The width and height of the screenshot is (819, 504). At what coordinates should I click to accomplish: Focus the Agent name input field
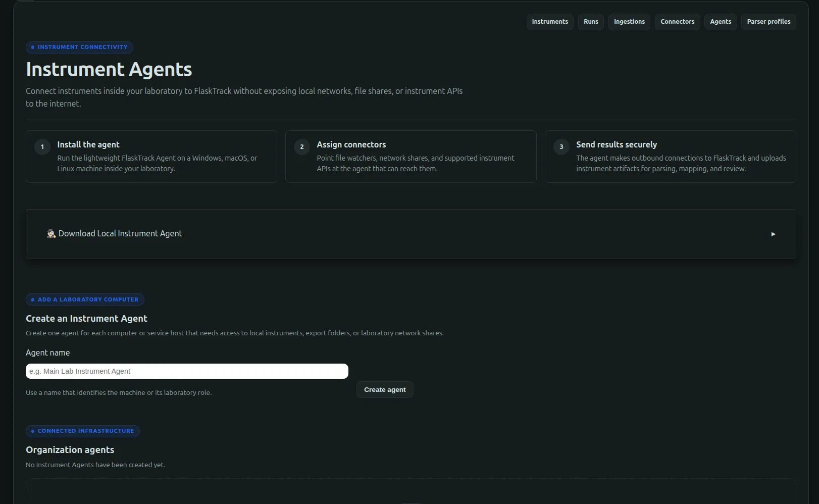187,371
